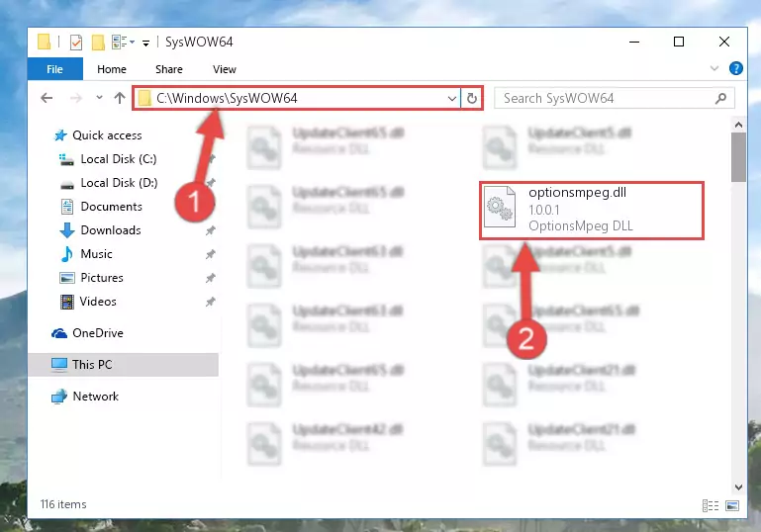The height and width of the screenshot is (532, 761).
Task: Click the pin icon next to Music
Action: click(x=210, y=254)
